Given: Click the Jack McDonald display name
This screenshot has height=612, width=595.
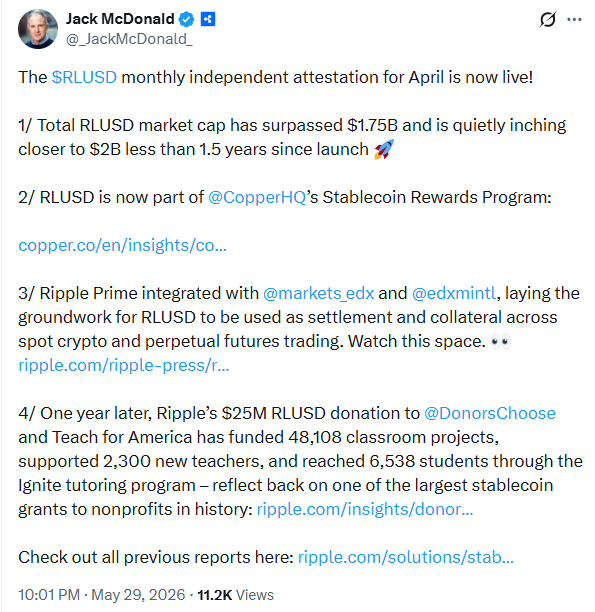Looking at the screenshot, I should [120, 19].
